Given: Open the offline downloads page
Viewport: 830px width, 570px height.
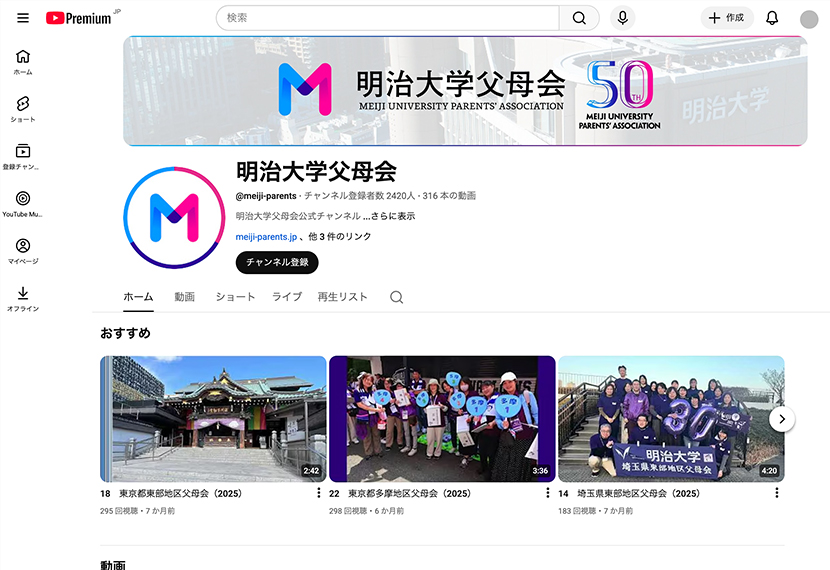Looking at the screenshot, I should tap(23, 298).
